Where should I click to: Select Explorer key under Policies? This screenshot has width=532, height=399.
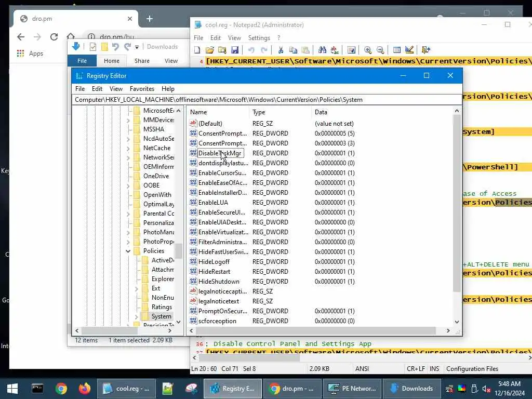click(x=162, y=279)
